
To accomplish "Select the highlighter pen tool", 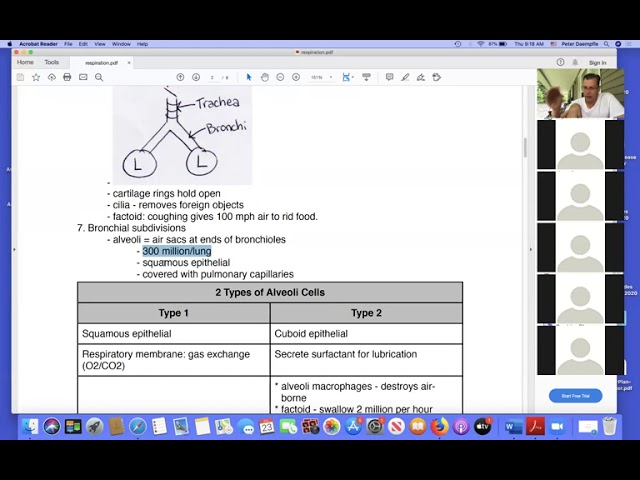I will coord(405,77).
